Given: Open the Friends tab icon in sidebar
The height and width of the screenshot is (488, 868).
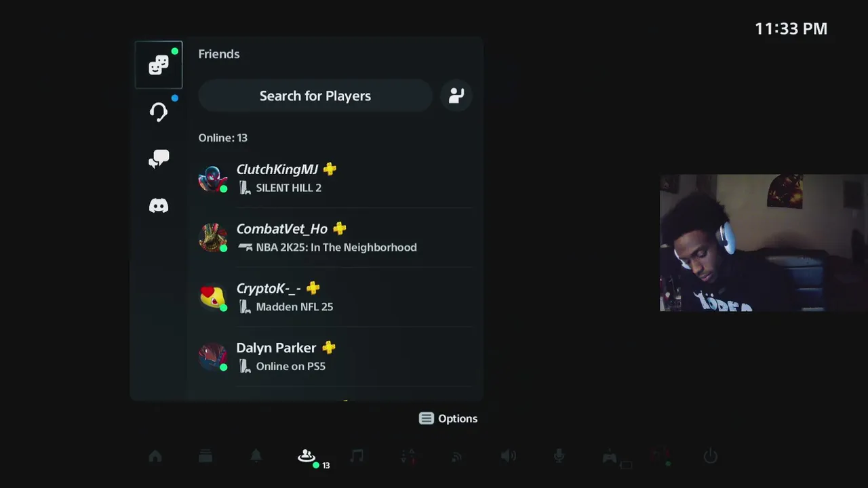Looking at the screenshot, I should 159,65.
